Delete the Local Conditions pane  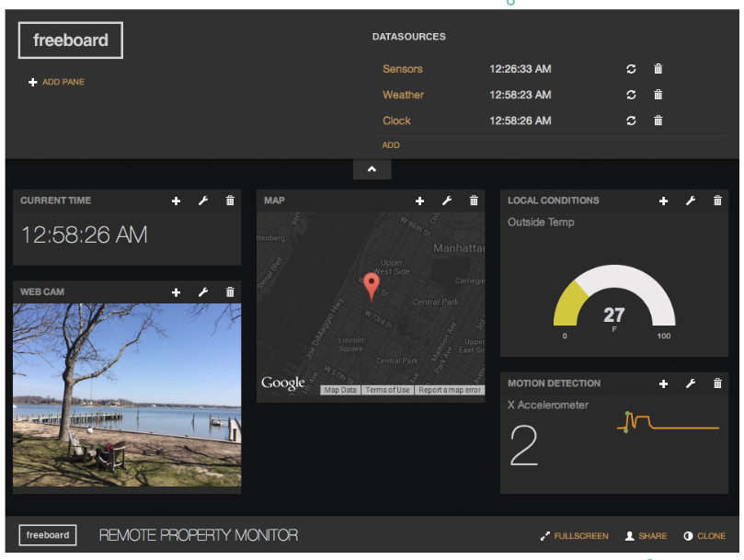[x=717, y=200]
